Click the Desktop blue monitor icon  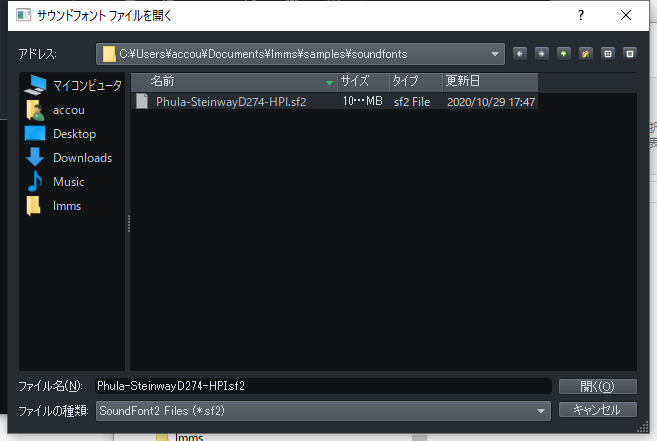pos(35,134)
